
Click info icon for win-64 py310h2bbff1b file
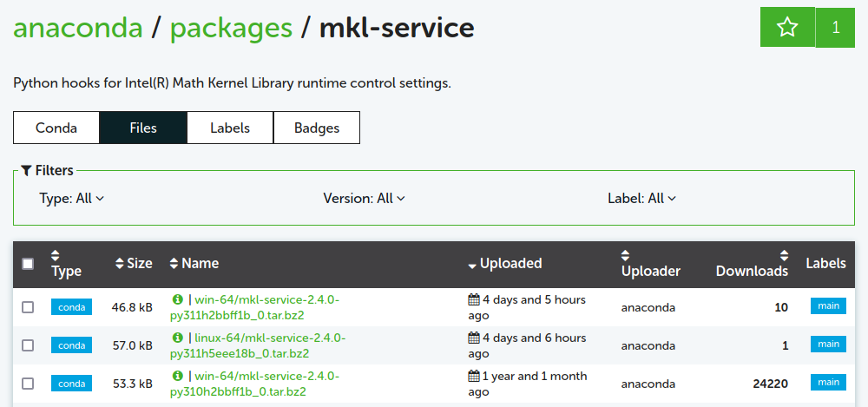click(177, 376)
